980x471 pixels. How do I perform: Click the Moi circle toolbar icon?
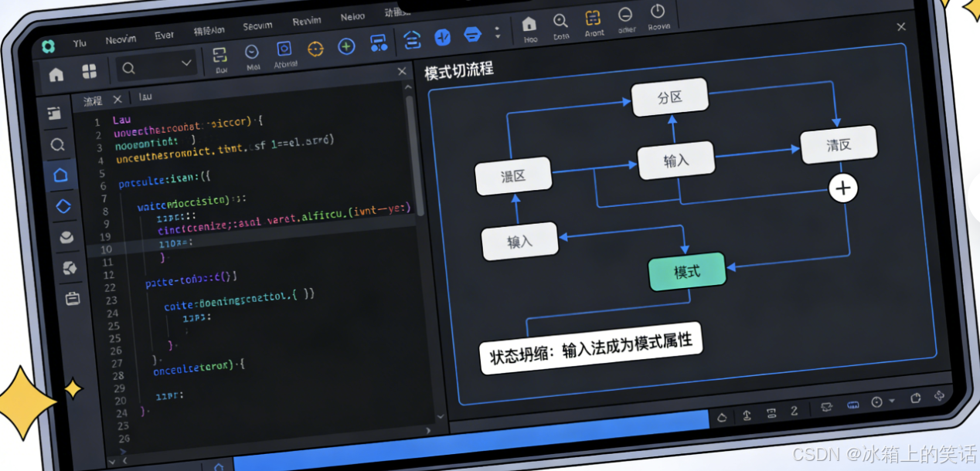tap(252, 52)
